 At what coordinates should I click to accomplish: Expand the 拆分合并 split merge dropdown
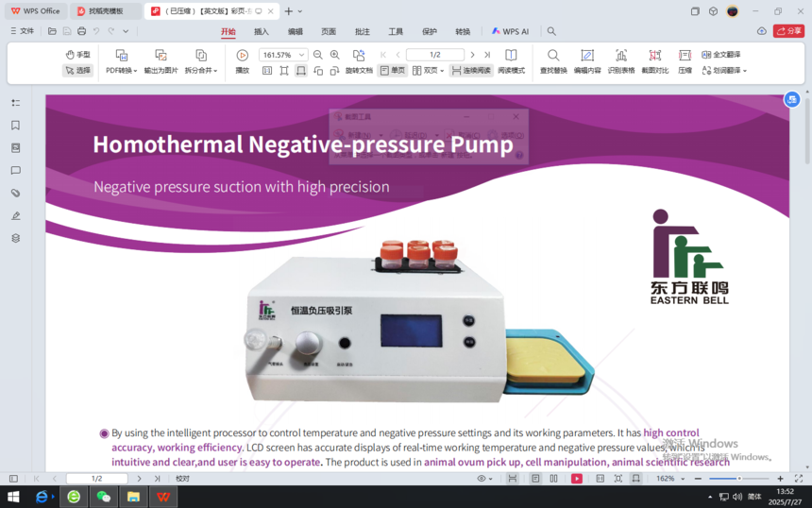click(200, 71)
